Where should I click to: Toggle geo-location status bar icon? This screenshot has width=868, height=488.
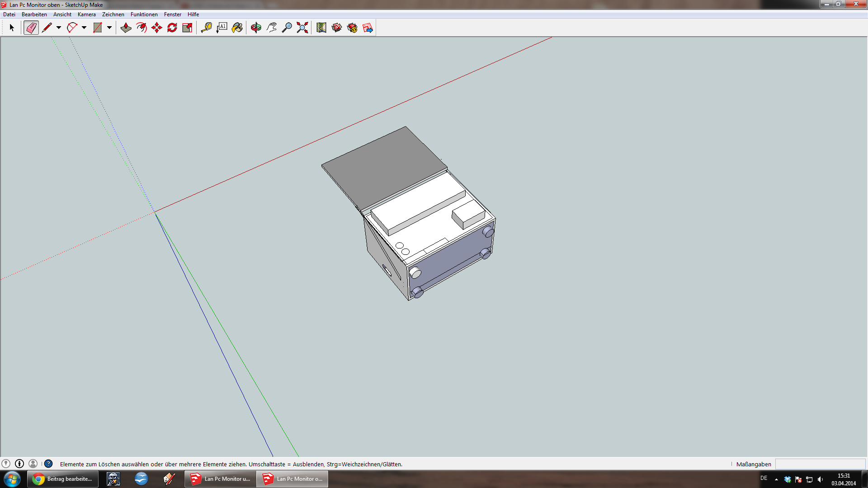tap(6, 464)
